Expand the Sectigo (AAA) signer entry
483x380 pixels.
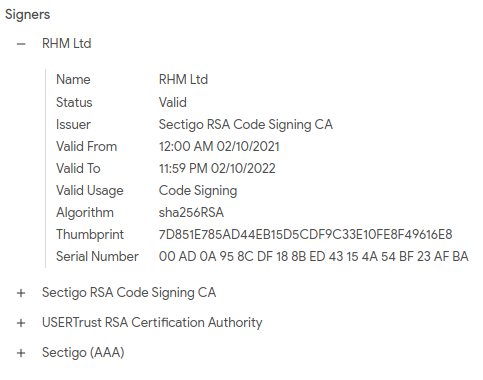[21, 353]
